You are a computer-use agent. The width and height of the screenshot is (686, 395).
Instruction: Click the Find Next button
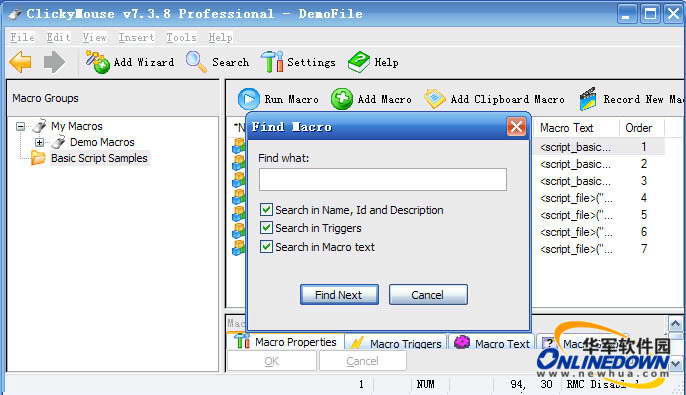(x=339, y=295)
